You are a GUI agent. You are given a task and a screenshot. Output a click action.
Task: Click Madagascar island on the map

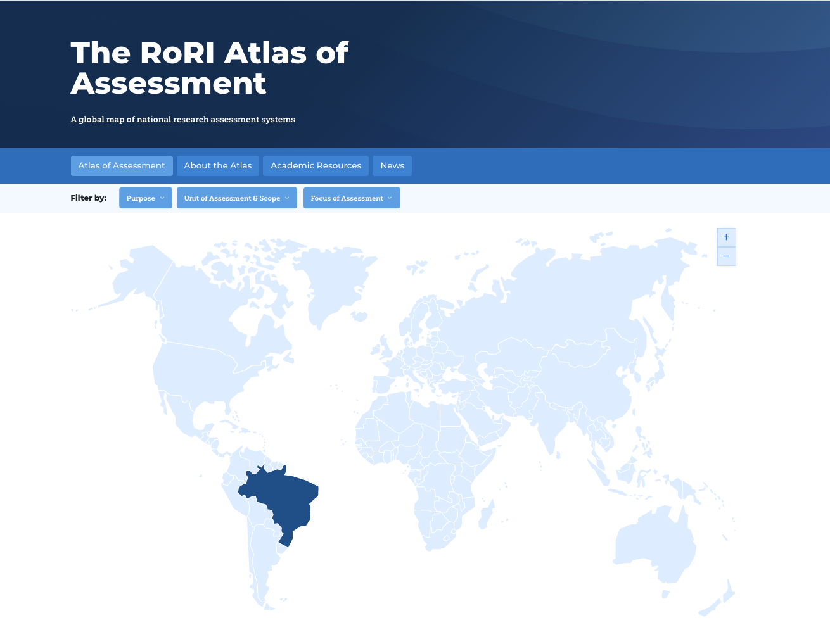click(x=486, y=514)
